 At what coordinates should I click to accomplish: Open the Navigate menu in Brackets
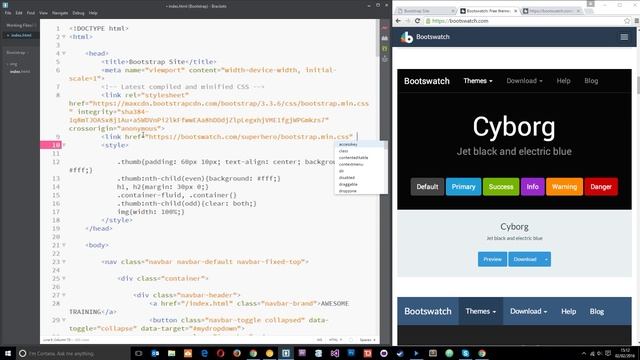click(60, 13)
